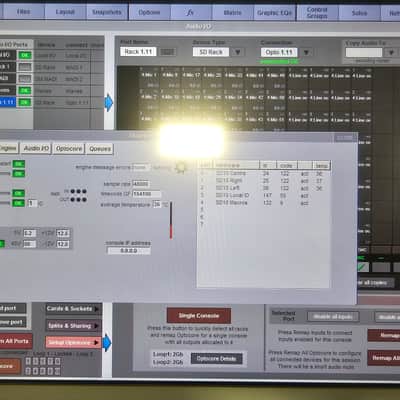
Task: Click the Mic 2 socket cell in grid
Action: pos(149,100)
